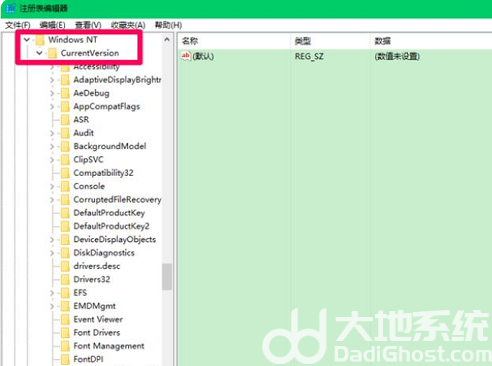Click the ClipSVC folder icon
Viewport: 492px width, 366px height.
click(x=65, y=160)
